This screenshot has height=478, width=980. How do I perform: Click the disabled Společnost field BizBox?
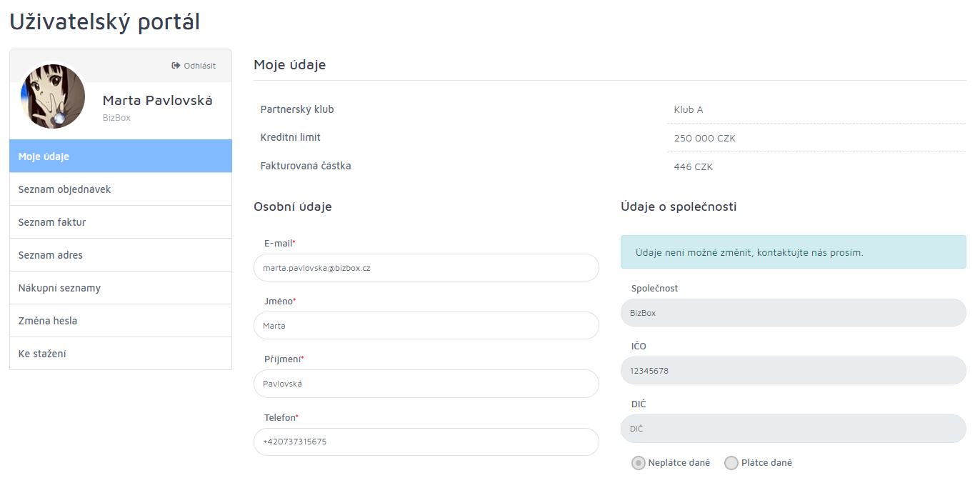tap(794, 313)
